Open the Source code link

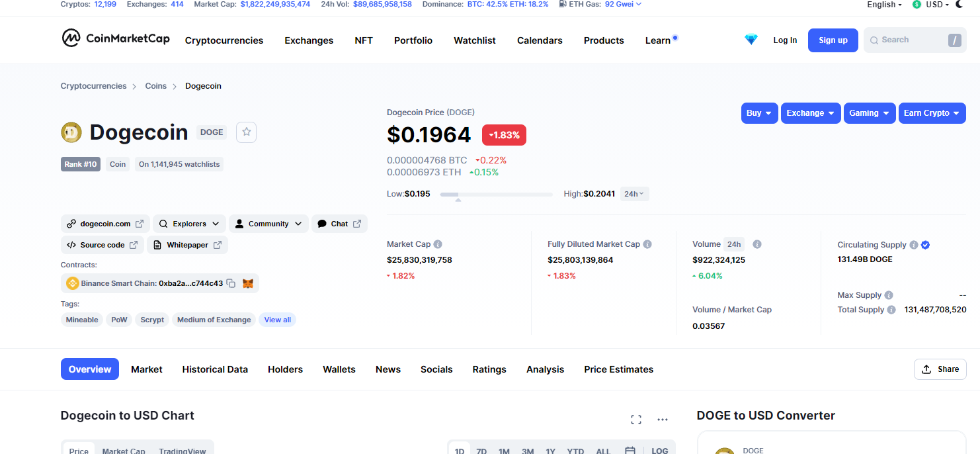102,245
